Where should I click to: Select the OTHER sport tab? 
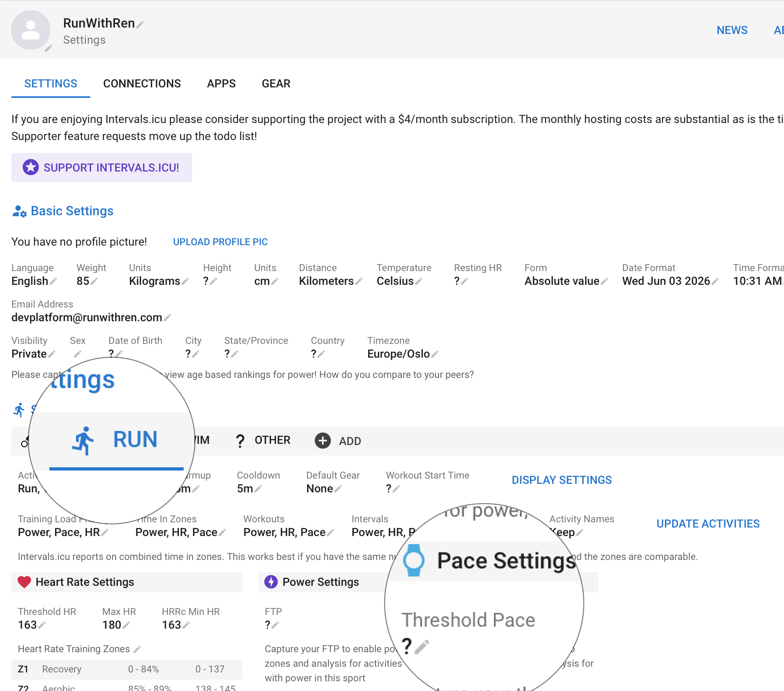[263, 441]
